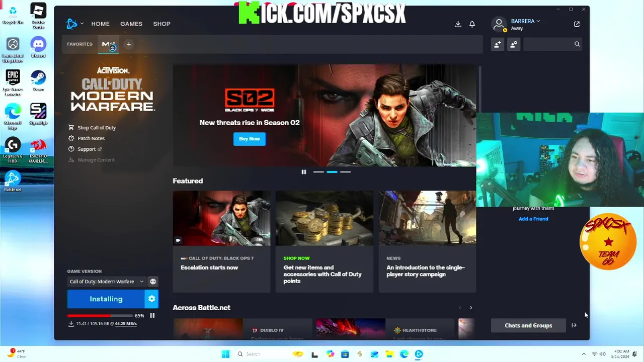Go to the Home tab

click(x=100, y=24)
